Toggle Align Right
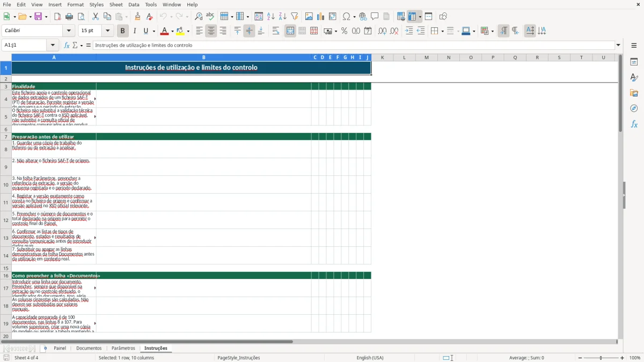This screenshot has width=644, height=362. tap(223, 31)
